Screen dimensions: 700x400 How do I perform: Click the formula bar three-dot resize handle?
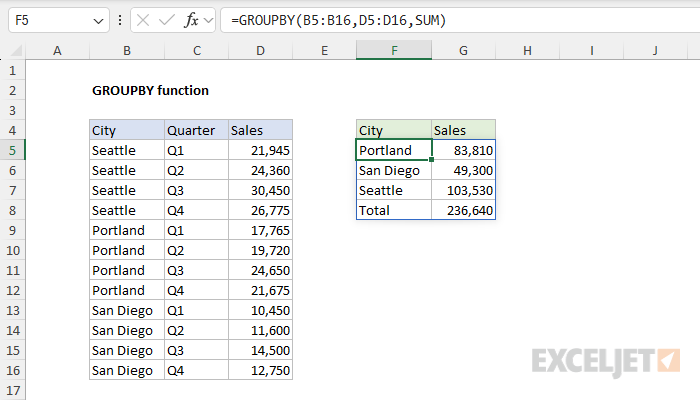click(120, 20)
